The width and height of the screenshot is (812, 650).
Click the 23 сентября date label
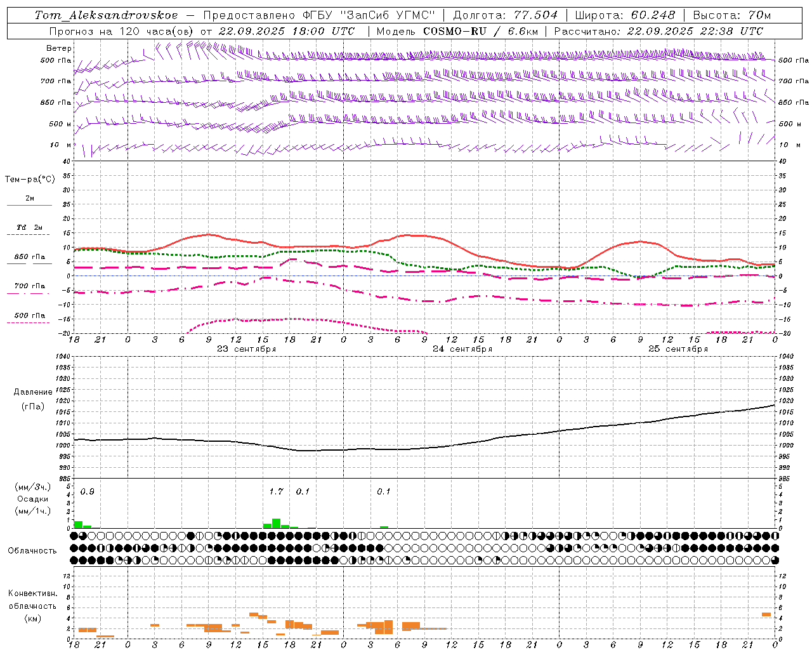point(247,349)
